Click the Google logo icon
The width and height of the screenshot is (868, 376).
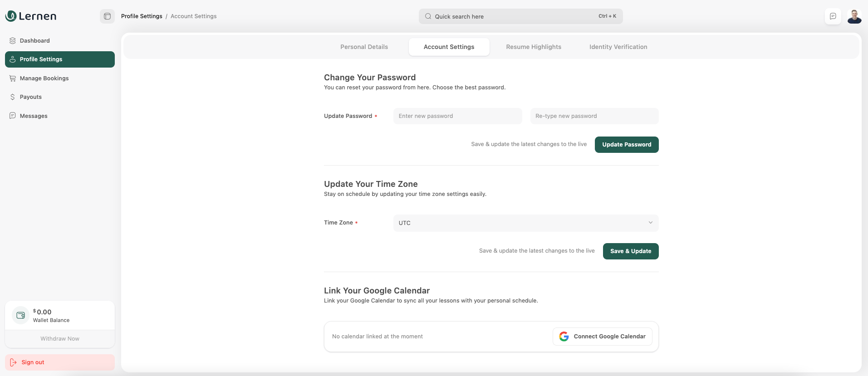(x=564, y=337)
